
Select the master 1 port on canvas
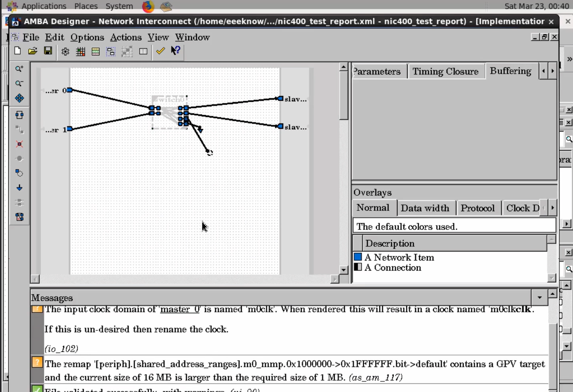(70, 129)
